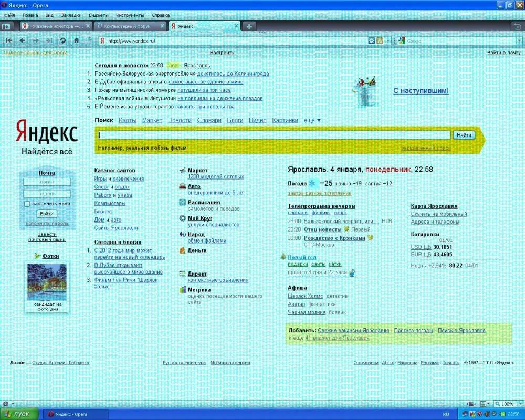Open the Виджеты menu
Image resolution: width=525 pixels, height=420 pixels.
(x=99, y=15)
